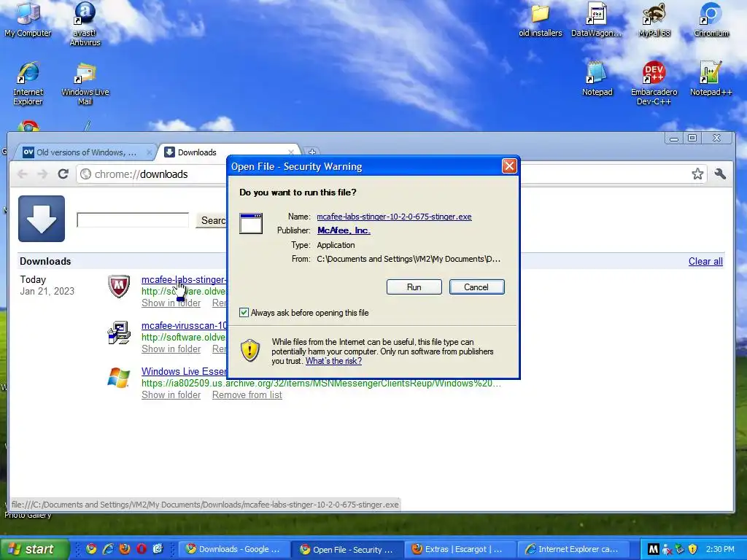747x560 pixels.
Task: Click Chrome reload page icon
Action: (63, 174)
